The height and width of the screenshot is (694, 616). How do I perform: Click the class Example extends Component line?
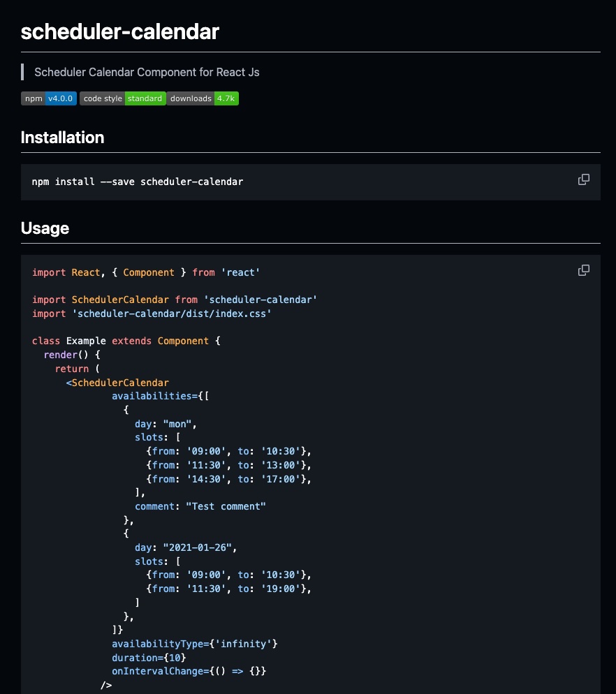(126, 341)
